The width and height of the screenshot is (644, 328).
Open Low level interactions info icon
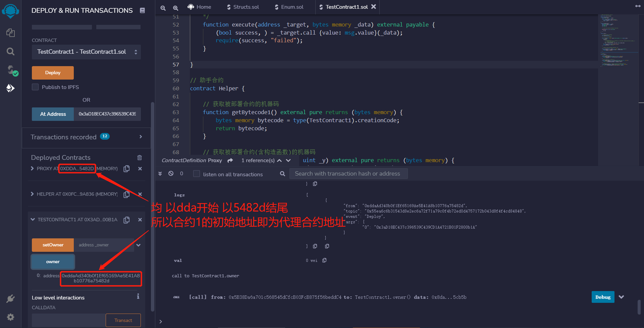click(x=138, y=296)
